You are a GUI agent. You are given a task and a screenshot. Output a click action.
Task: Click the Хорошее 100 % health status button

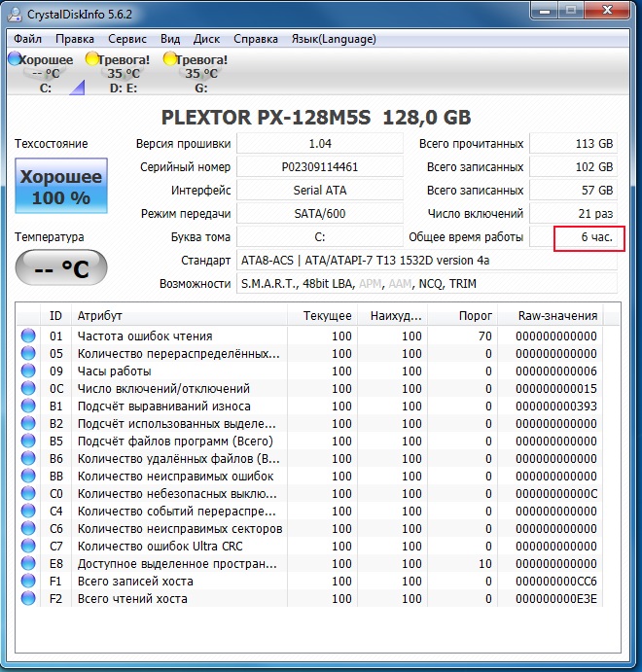pos(61,187)
